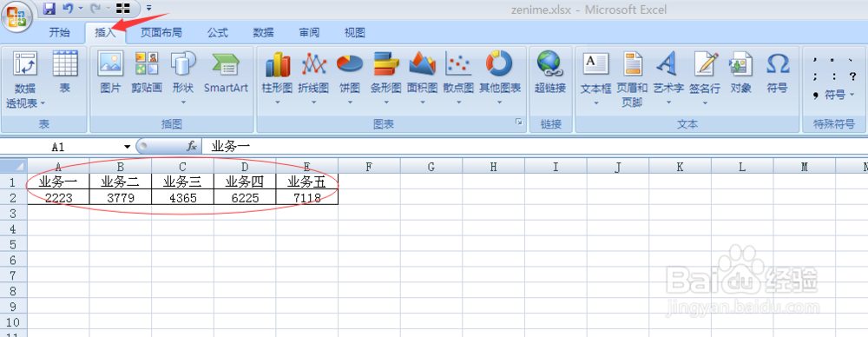
Task: Select column H header
Action: pos(493,166)
